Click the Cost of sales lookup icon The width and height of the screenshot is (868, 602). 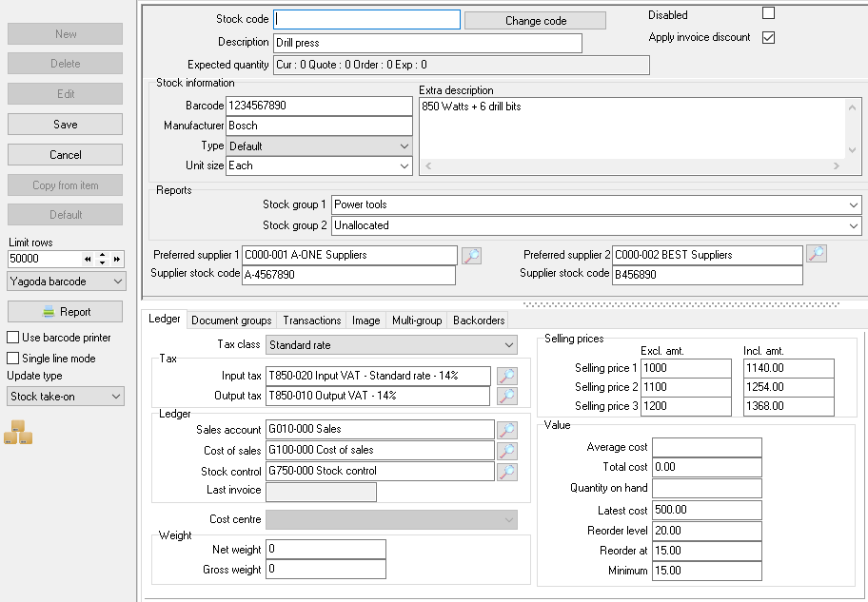507,451
